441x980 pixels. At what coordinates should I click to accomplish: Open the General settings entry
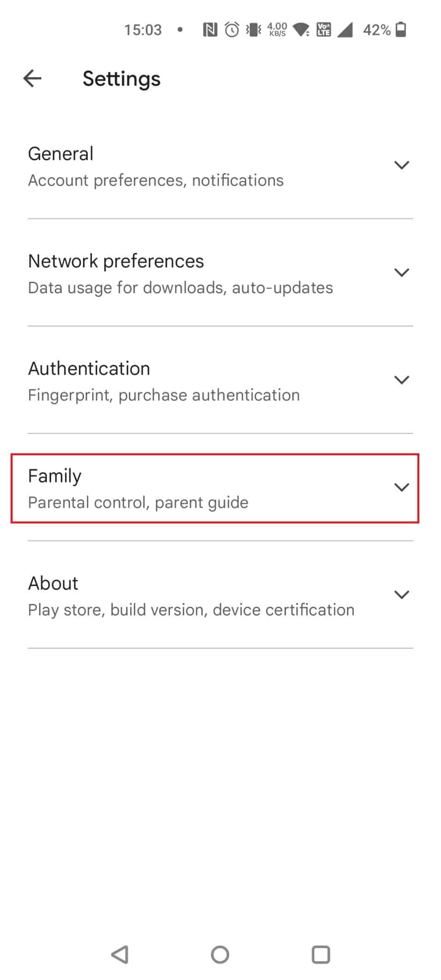click(220, 166)
